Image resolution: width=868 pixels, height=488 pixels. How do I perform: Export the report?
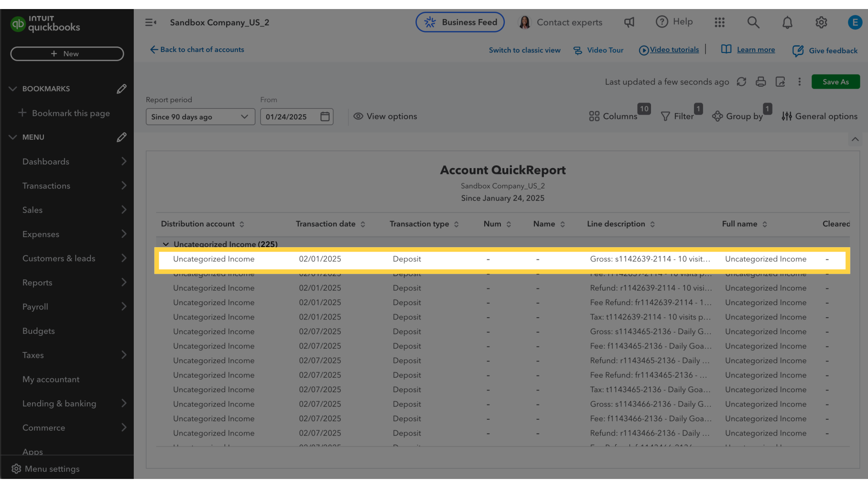780,82
